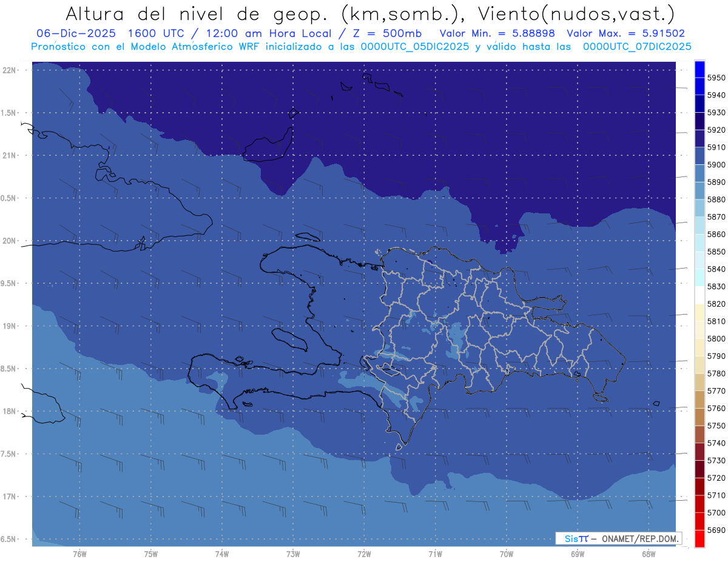Select the legend value '5820'

pos(716,304)
